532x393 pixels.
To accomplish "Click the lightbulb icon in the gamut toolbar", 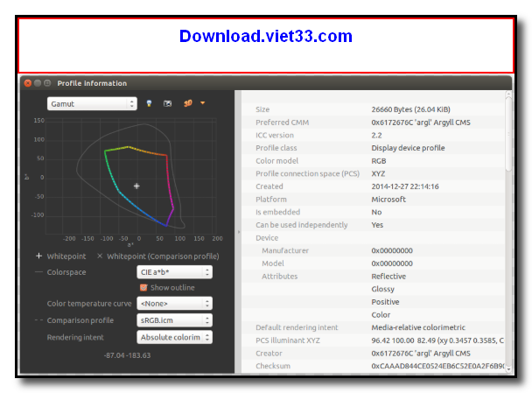I will (149, 103).
